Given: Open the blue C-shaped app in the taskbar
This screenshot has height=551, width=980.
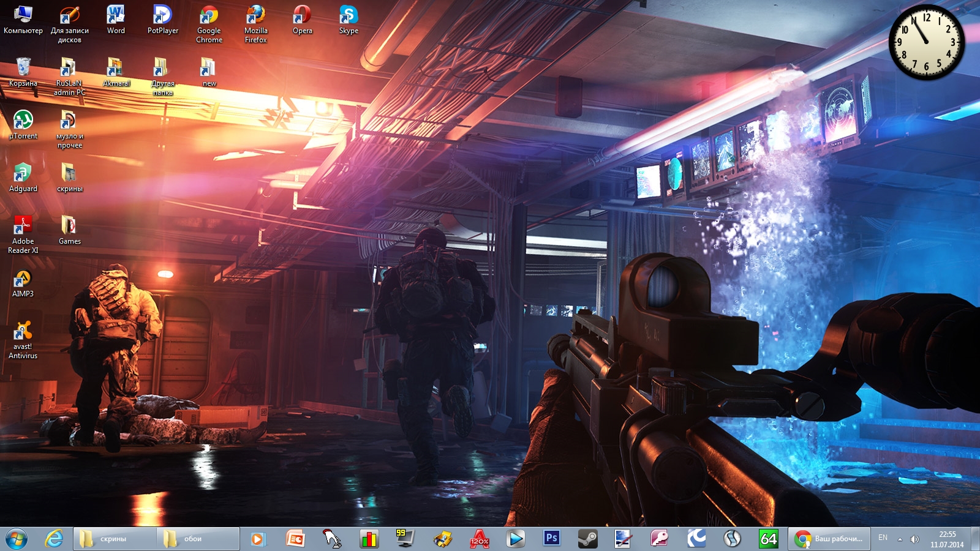Looking at the screenshot, I should pyautogui.click(x=696, y=539).
